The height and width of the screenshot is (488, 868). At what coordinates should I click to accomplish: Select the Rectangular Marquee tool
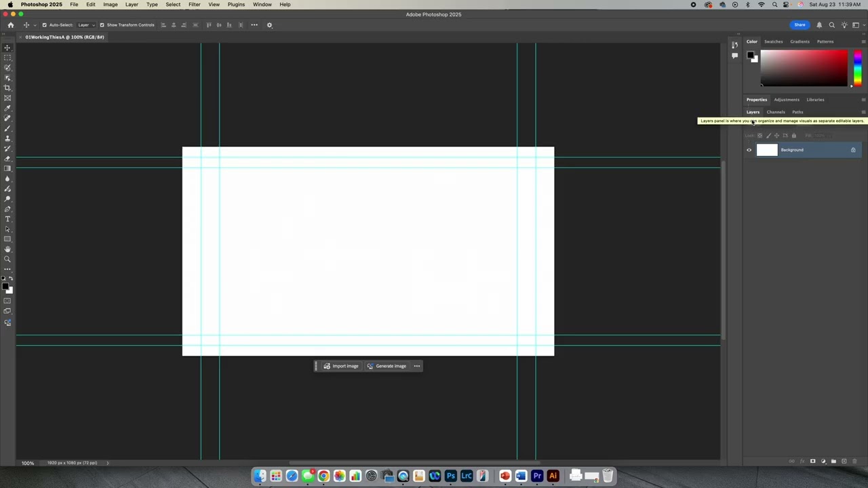click(7, 58)
